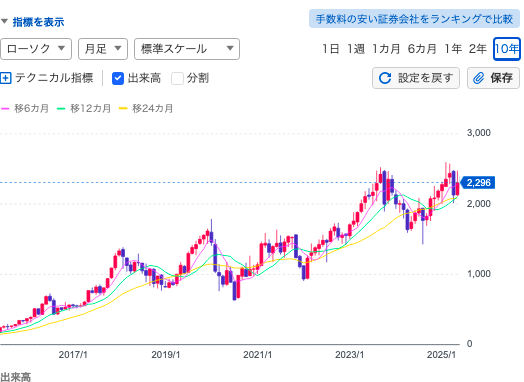Click the 2021/1 x-axis label
Viewport: 524px width, 382px height.
click(257, 355)
